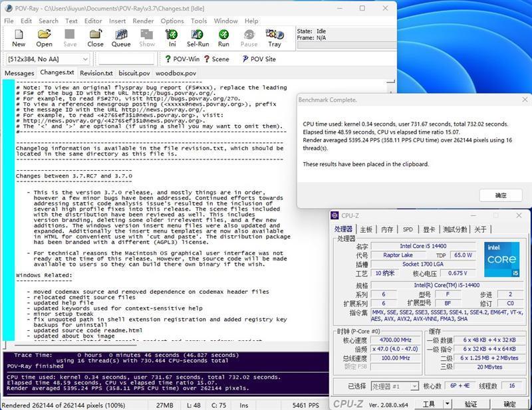The height and width of the screenshot is (410, 532).
Task: Click the command line input field
Action: [x=126, y=59]
